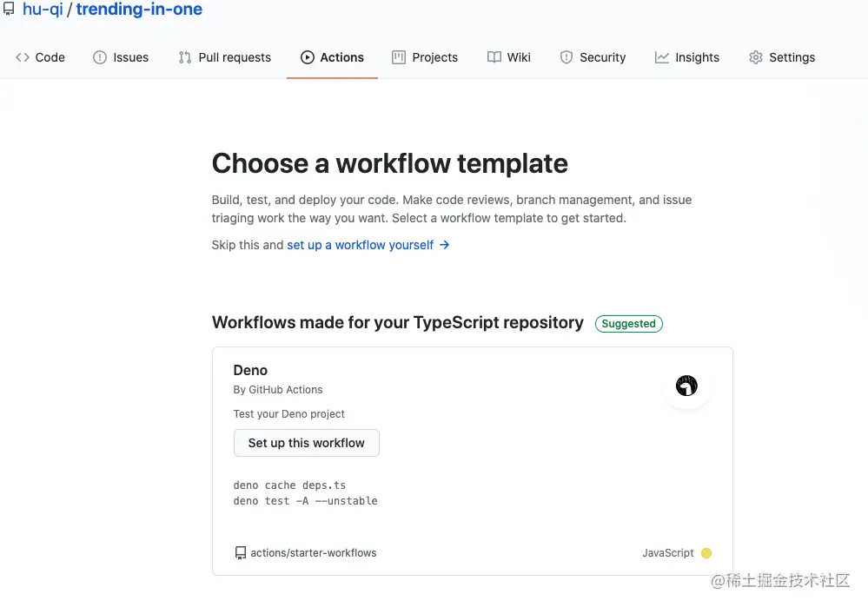This screenshot has height=607, width=868.
Task: Click the Pull requests branch icon
Action: tap(185, 57)
